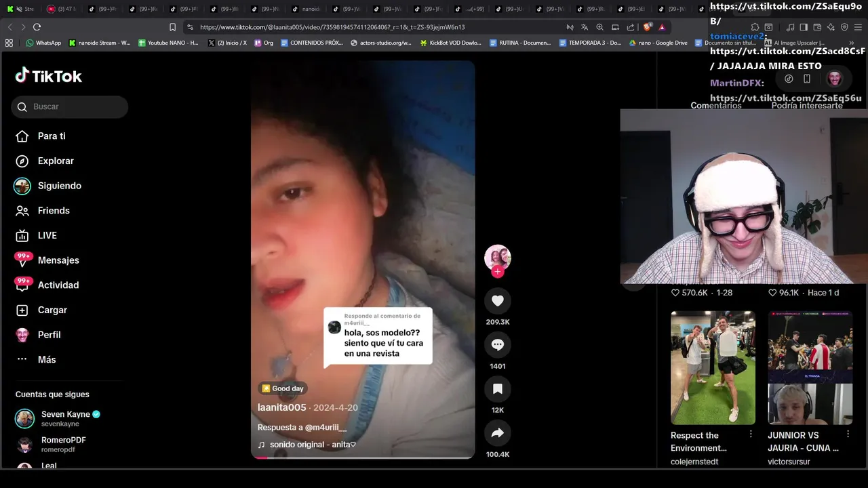
Task: Click the TikTok logo in the sidebar
Action: (x=48, y=76)
